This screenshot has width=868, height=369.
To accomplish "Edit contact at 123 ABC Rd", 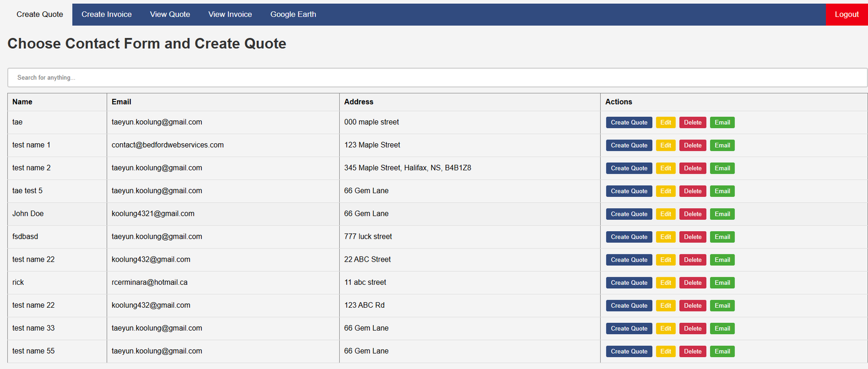I will pos(666,306).
